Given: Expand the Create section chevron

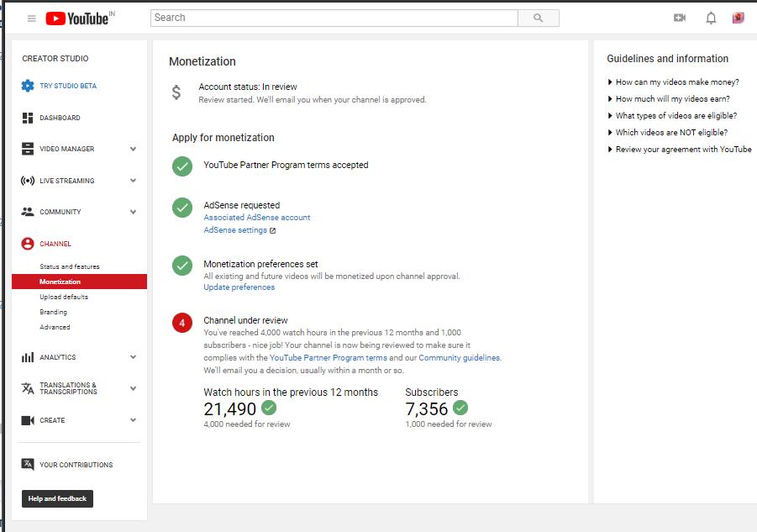Looking at the screenshot, I should pyautogui.click(x=134, y=420).
